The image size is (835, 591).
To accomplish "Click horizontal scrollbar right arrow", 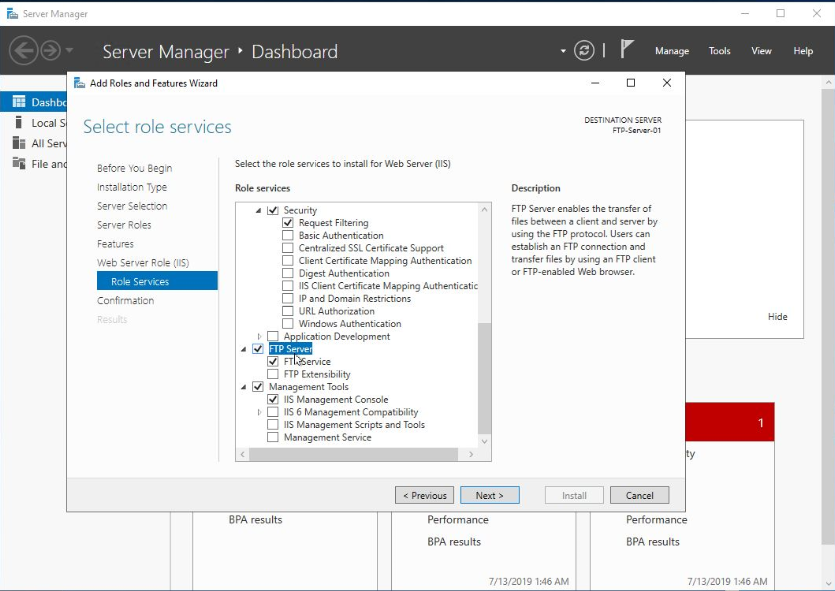I will tap(471, 454).
